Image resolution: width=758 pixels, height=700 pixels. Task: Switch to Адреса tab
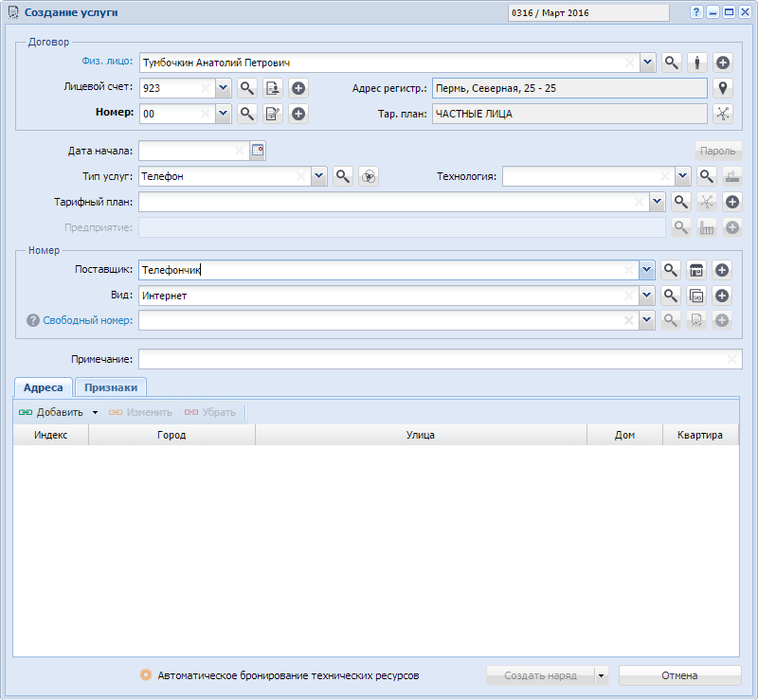(x=43, y=387)
